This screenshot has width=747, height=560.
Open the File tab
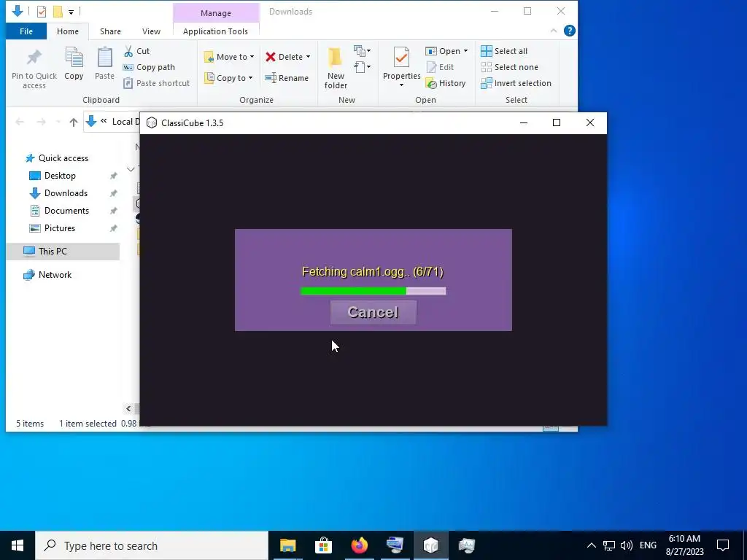[26, 31]
